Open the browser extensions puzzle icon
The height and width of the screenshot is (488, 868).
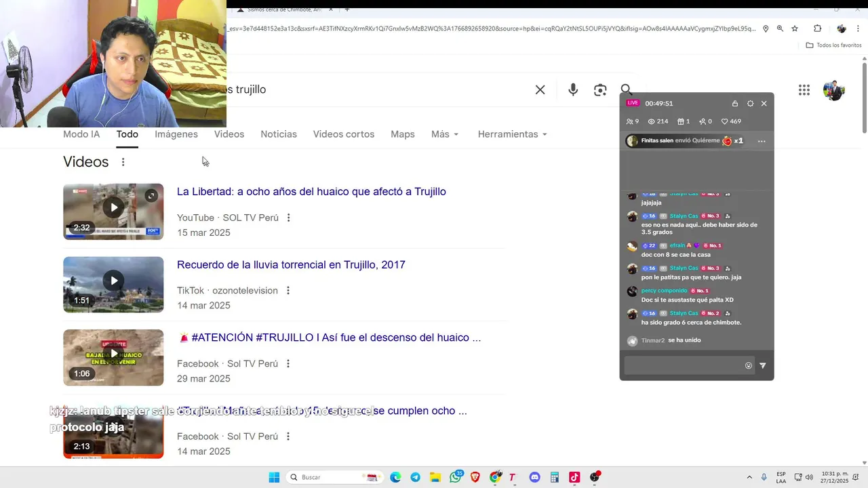pyautogui.click(x=817, y=28)
